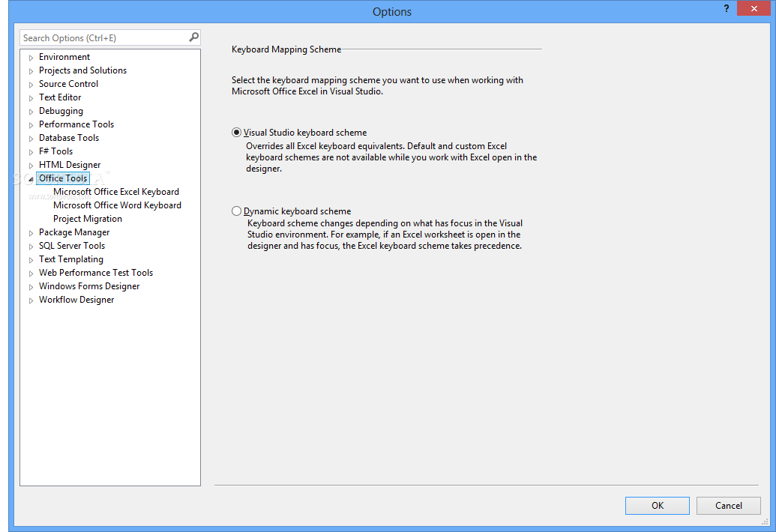Select the Office Tools tree item
Screen dimensions: 776x532
coord(63,178)
